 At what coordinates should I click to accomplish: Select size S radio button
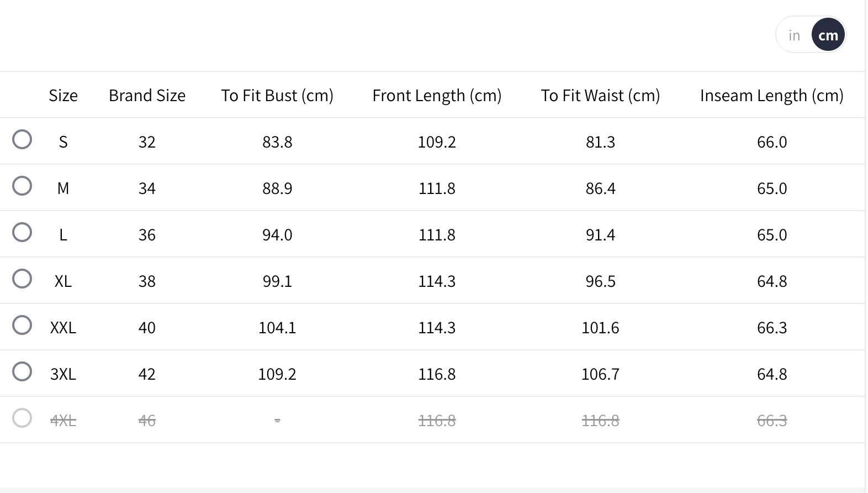click(x=22, y=139)
